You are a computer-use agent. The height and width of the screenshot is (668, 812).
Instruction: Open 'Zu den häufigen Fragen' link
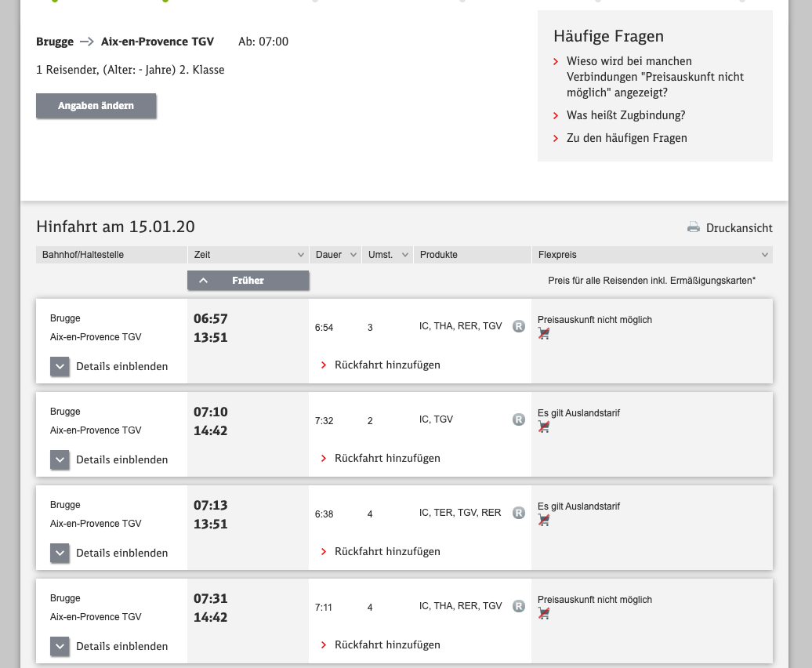pyautogui.click(x=626, y=138)
